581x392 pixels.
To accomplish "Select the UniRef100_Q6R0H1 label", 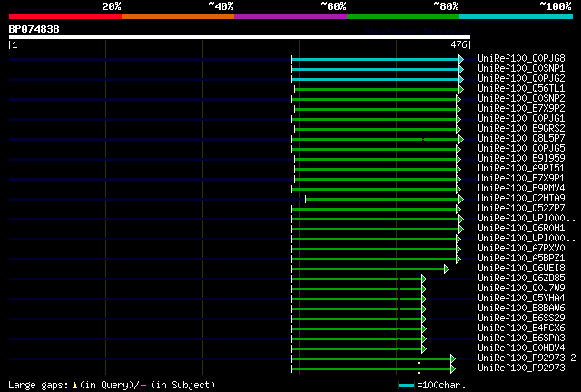I will click(521, 229).
